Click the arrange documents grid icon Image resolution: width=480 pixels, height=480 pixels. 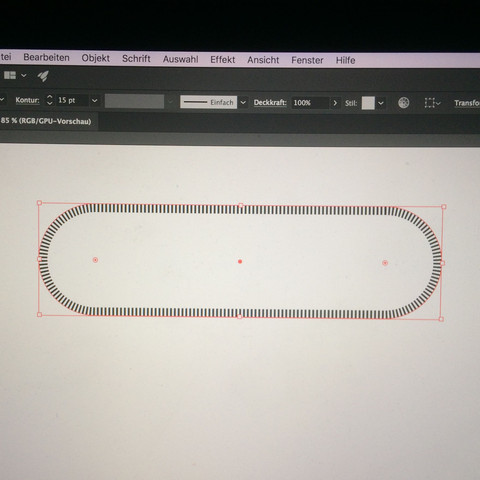tap(10, 75)
